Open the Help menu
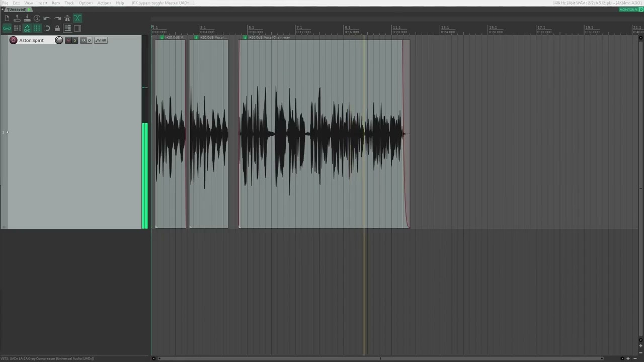This screenshot has height=362, width=644. click(x=120, y=3)
